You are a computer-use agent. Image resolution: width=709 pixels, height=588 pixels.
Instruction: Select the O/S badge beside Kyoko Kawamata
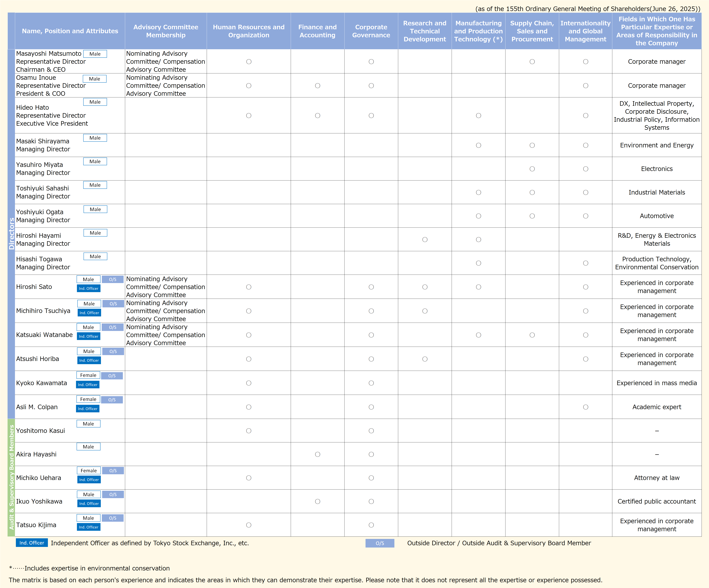112,375
